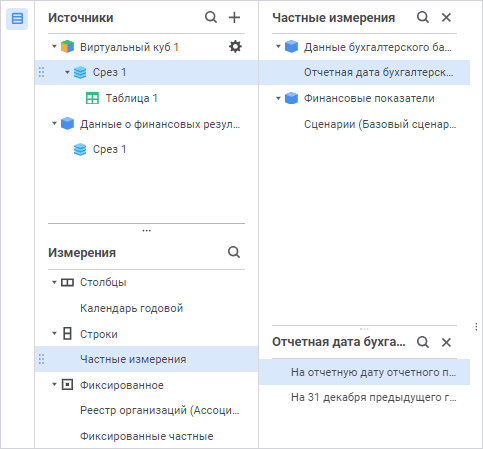Image resolution: width=483 pixels, height=449 pixels.
Task: Collapse the Фиксированное section
Action: (54, 385)
